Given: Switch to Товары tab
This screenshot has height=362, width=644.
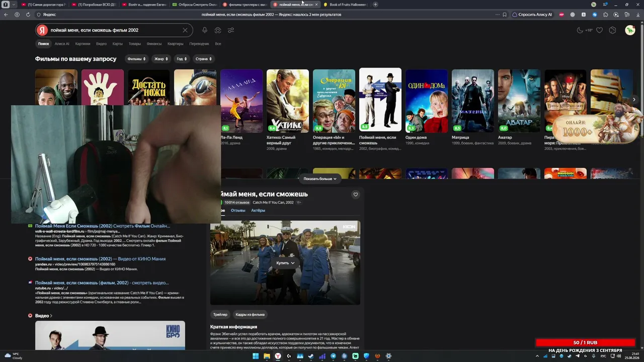Looking at the screenshot, I should coord(135,44).
